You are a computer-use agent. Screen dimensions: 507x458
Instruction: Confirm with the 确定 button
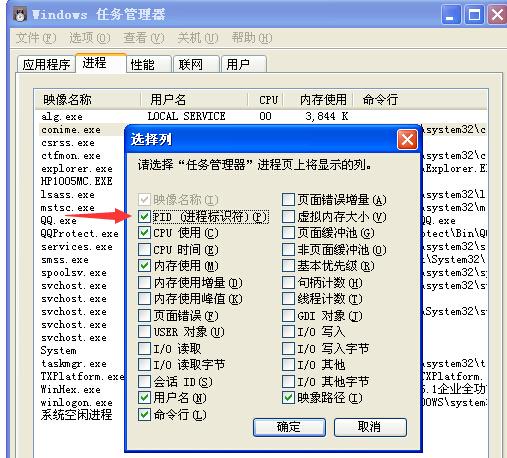(289, 427)
